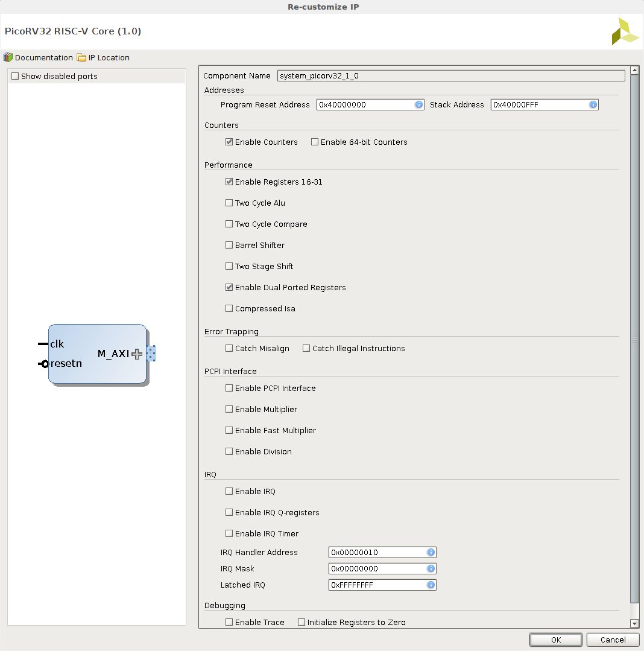
Task: Click the scrollbar down arrow
Action: coord(634,623)
